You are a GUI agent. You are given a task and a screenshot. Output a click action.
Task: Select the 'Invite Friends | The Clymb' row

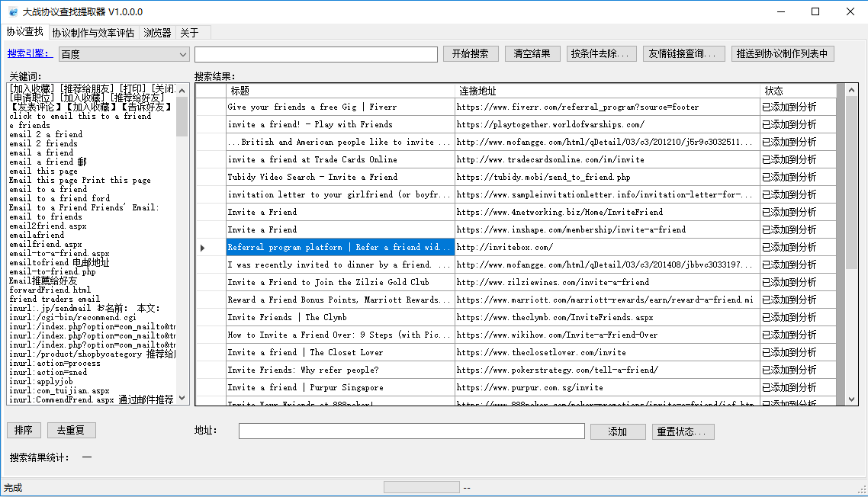(339, 317)
